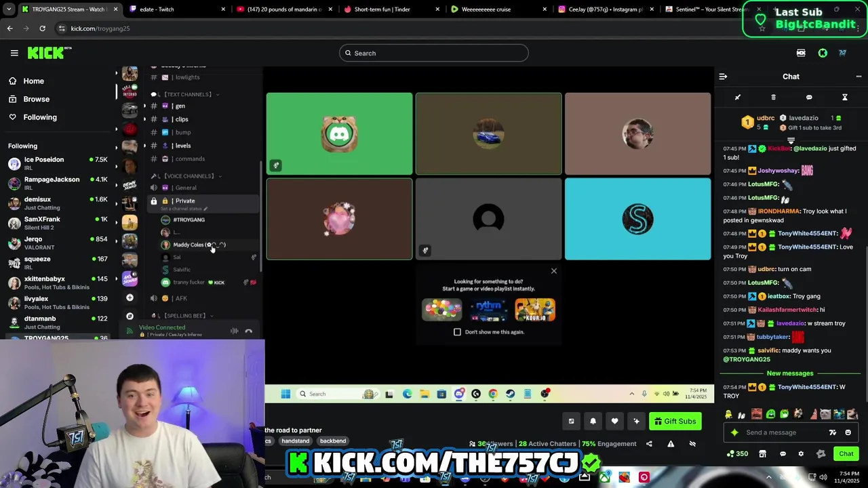Open the emoji picker in message box
This screenshot has height=488, width=868.
tap(848, 432)
